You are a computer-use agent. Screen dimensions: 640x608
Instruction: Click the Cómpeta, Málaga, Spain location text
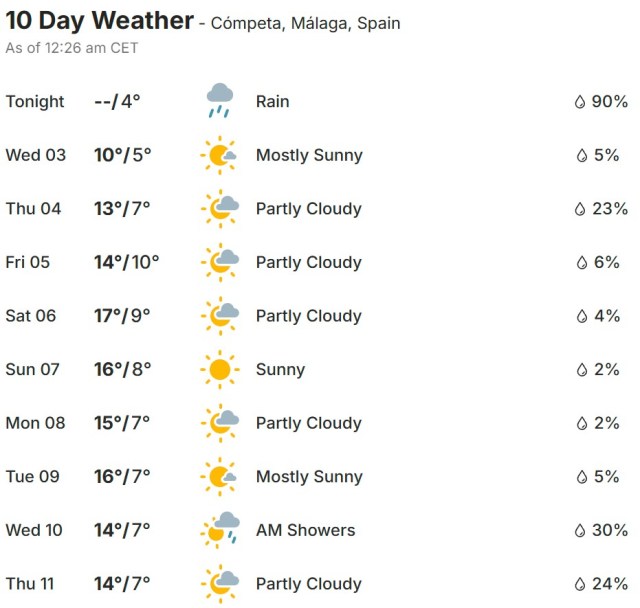point(305,23)
